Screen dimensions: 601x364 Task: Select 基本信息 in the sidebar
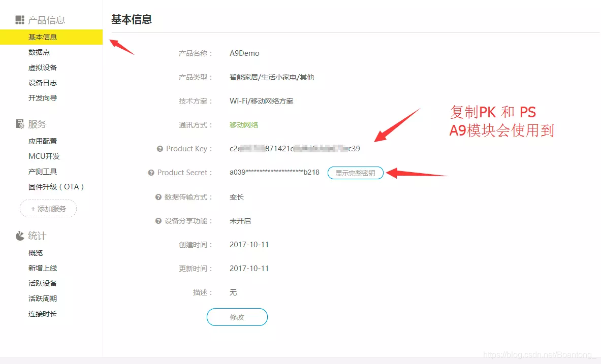[x=42, y=37]
